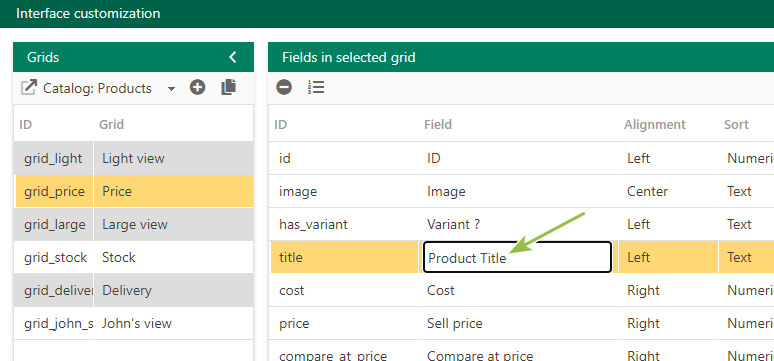Click the Field column header
Screen dimensions: 774x361
(438, 124)
